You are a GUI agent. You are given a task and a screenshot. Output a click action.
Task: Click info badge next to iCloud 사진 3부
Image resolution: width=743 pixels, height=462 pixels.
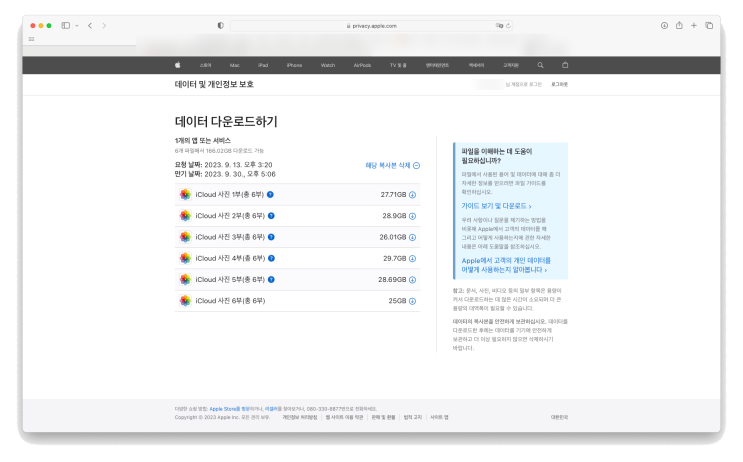coord(271,237)
